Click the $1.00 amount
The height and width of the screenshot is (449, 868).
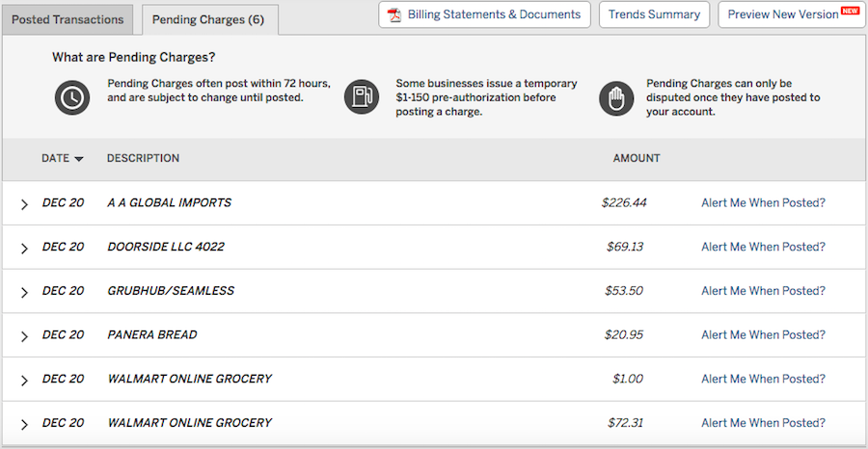[628, 379]
